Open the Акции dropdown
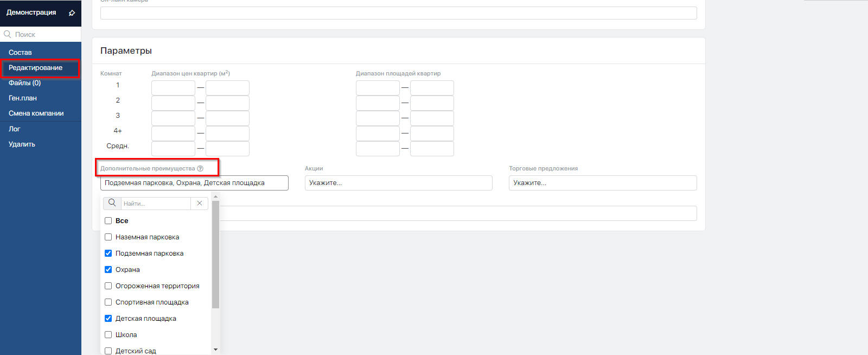This screenshot has width=868, height=355. [x=398, y=183]
